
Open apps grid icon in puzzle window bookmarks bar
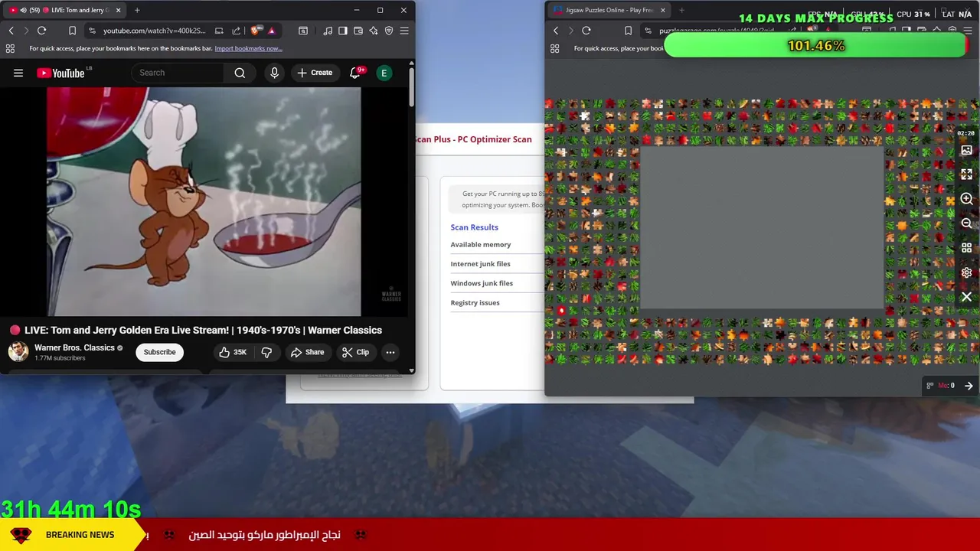point(555,48)
